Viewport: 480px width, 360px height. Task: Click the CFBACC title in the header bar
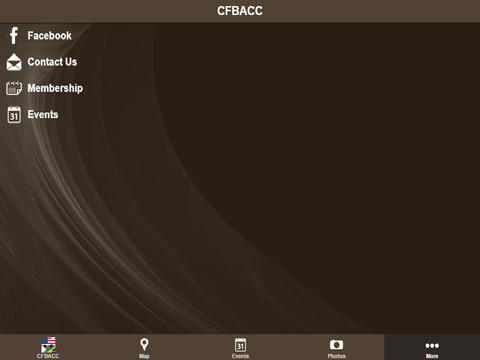pos(240,11)
